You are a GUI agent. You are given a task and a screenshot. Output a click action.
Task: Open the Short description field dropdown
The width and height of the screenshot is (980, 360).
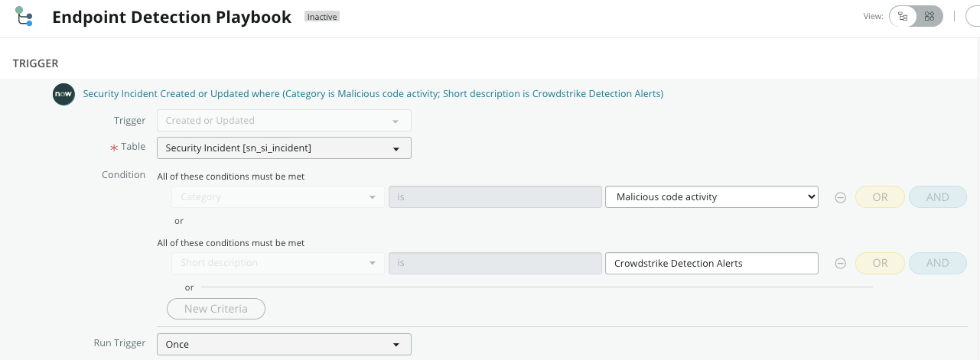coord(278,263)
